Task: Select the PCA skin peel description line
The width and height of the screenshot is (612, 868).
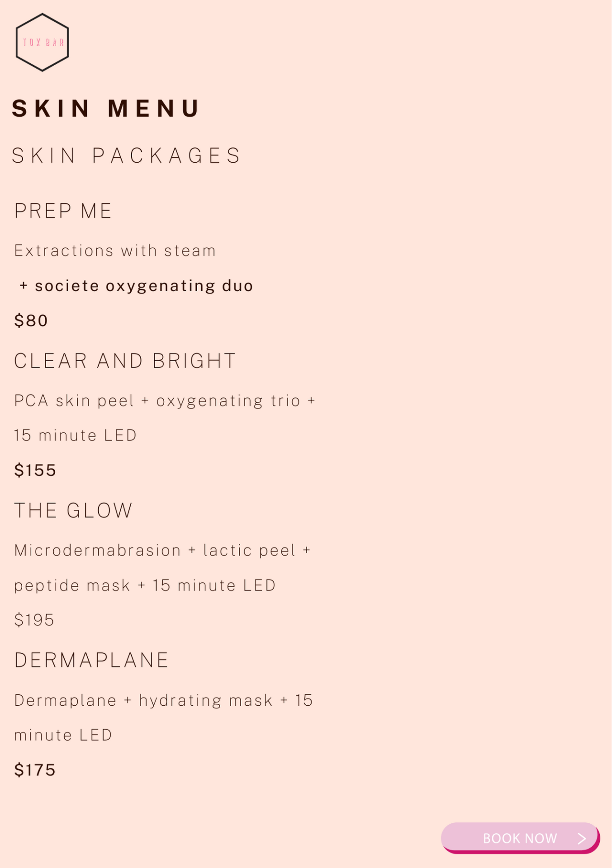Action: (165, 401)
